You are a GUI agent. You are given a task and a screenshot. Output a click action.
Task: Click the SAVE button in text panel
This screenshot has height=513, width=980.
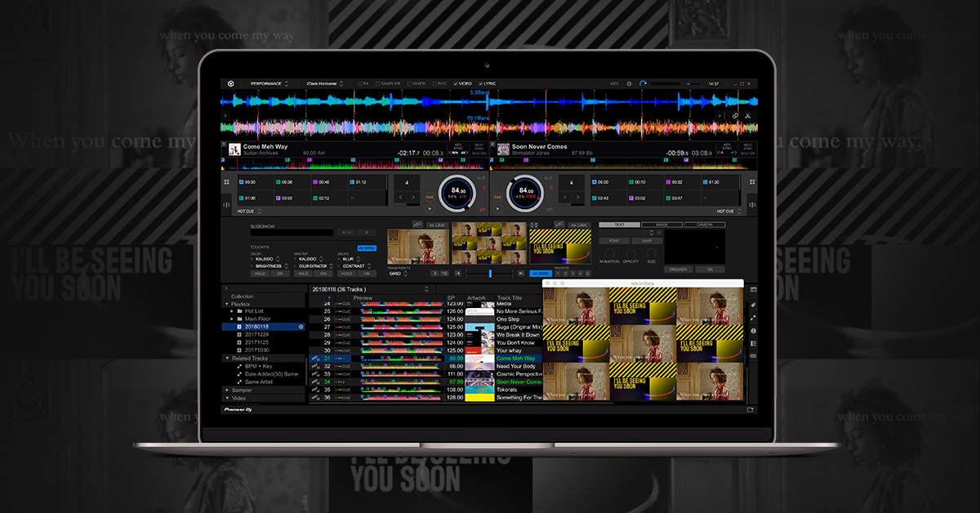[646, 241]
